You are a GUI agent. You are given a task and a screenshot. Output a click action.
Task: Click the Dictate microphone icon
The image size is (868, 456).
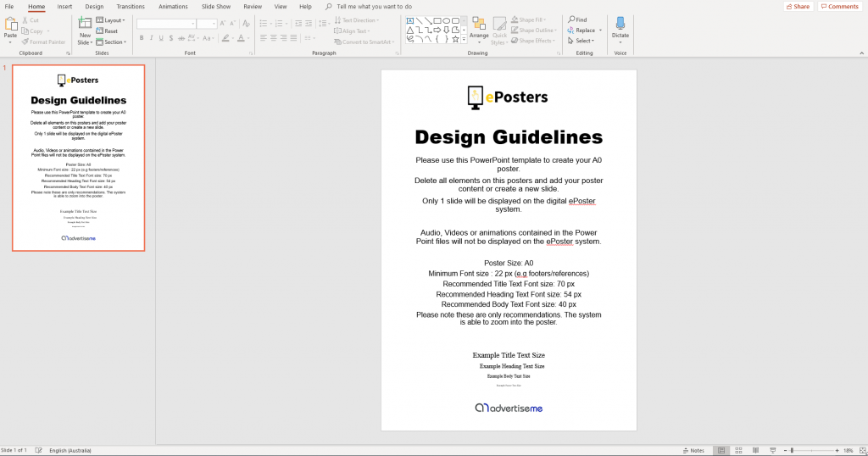point(620,24)
